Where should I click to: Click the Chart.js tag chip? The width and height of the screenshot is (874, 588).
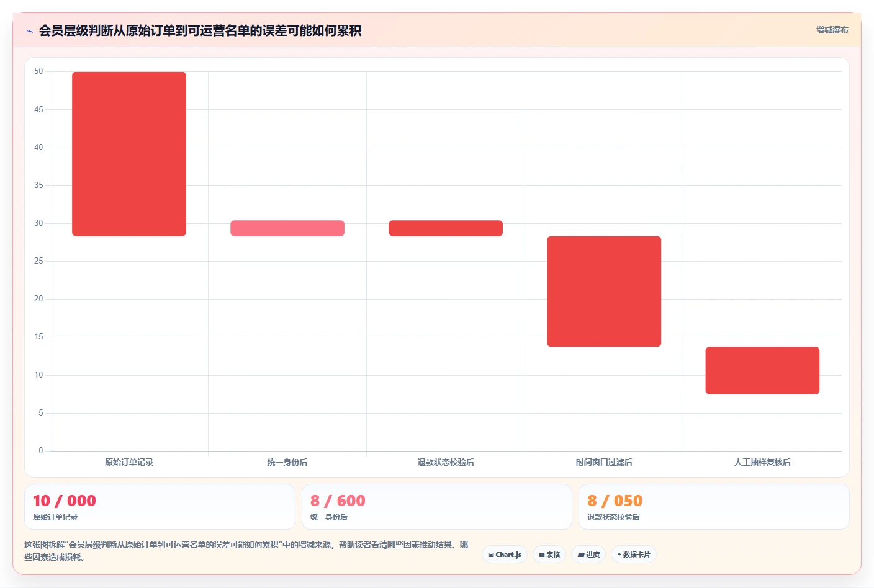point(505,555)
